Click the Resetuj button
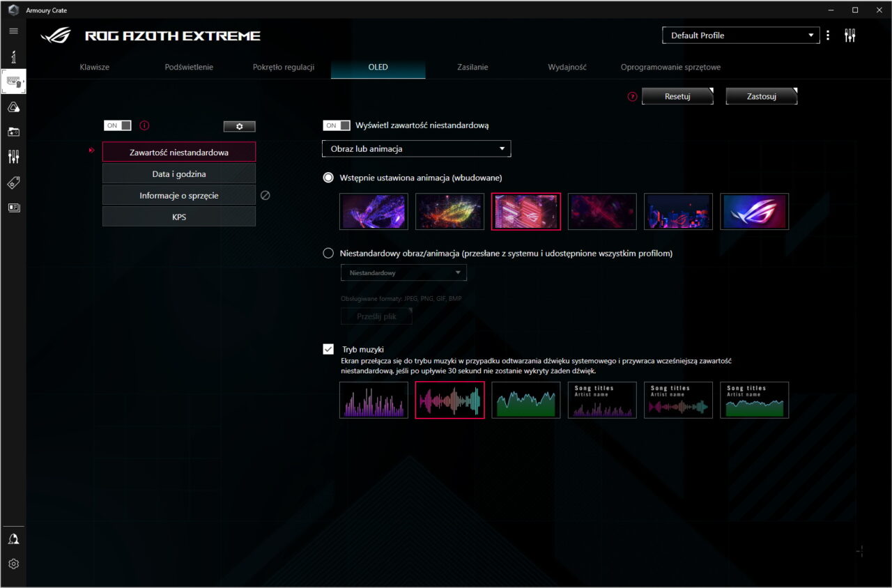The width and height of the screenshot is (892, 588). (x=677, y=97)
